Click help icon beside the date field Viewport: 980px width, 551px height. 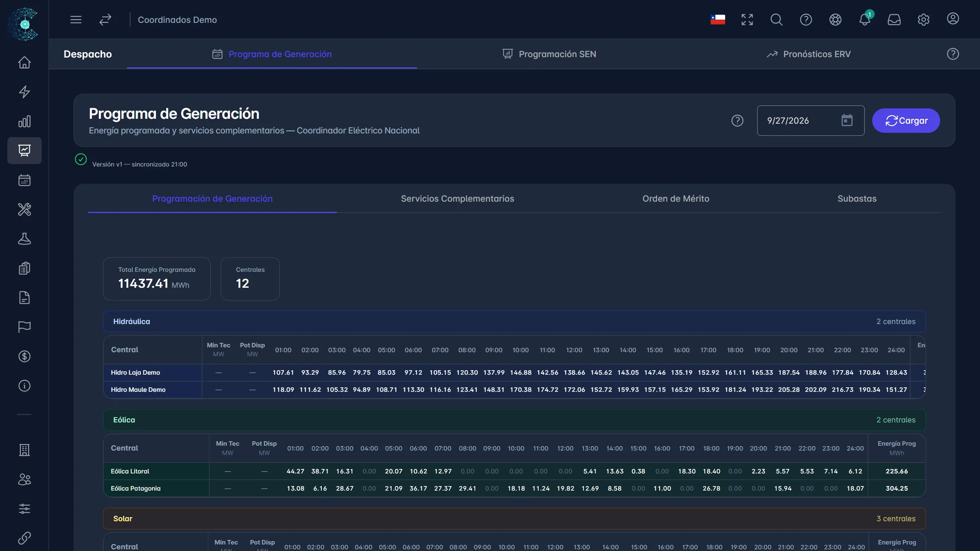(x=737, y=121)
